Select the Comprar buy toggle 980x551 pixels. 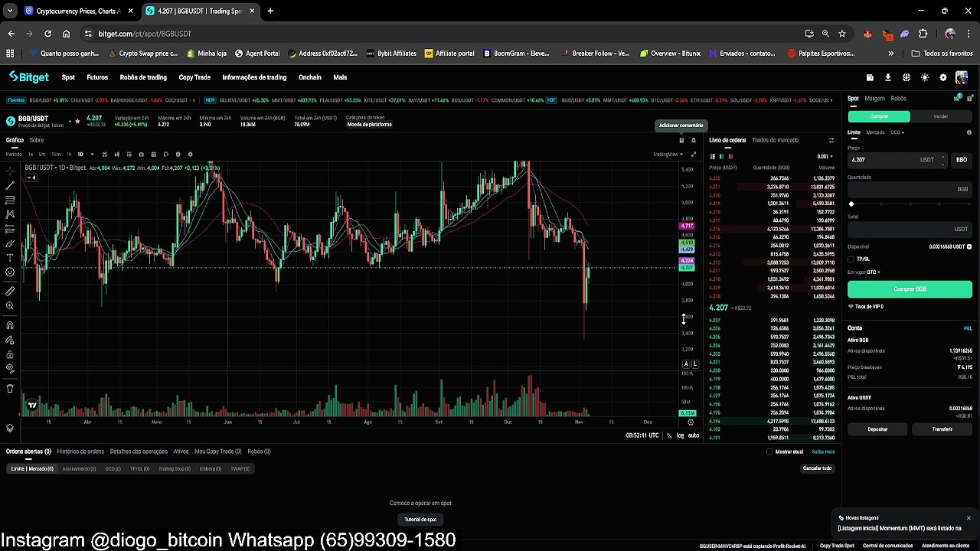click(x=879, y=116)
